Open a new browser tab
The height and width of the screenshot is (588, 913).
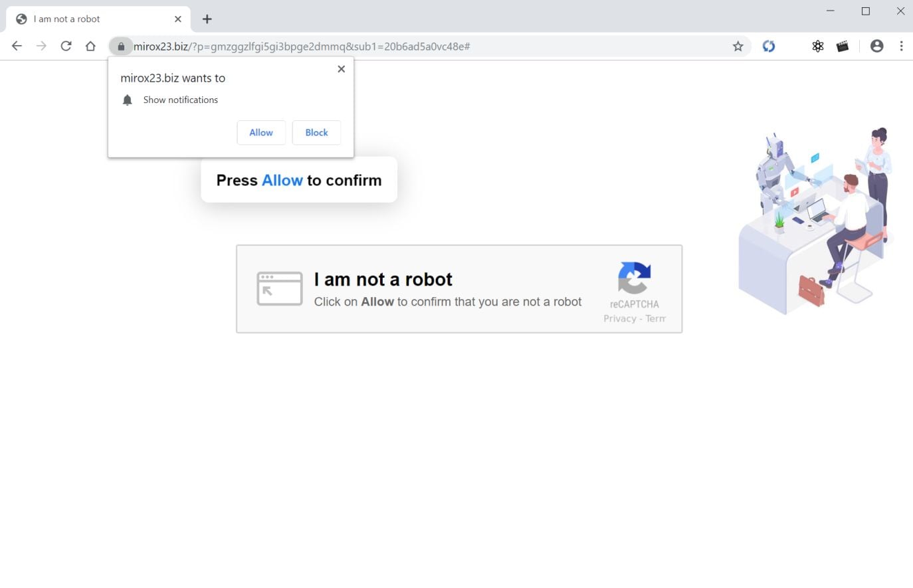pos(207,19)
